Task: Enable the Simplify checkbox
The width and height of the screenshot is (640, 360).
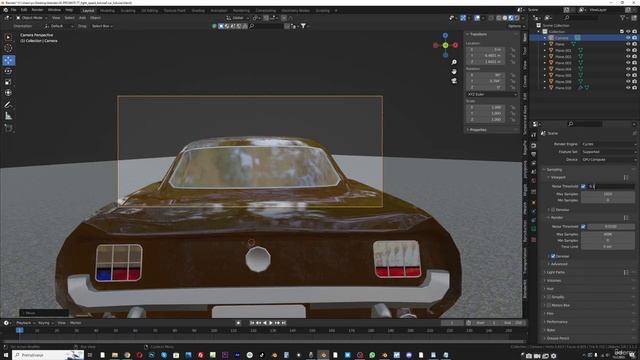Action: [549, 297]
